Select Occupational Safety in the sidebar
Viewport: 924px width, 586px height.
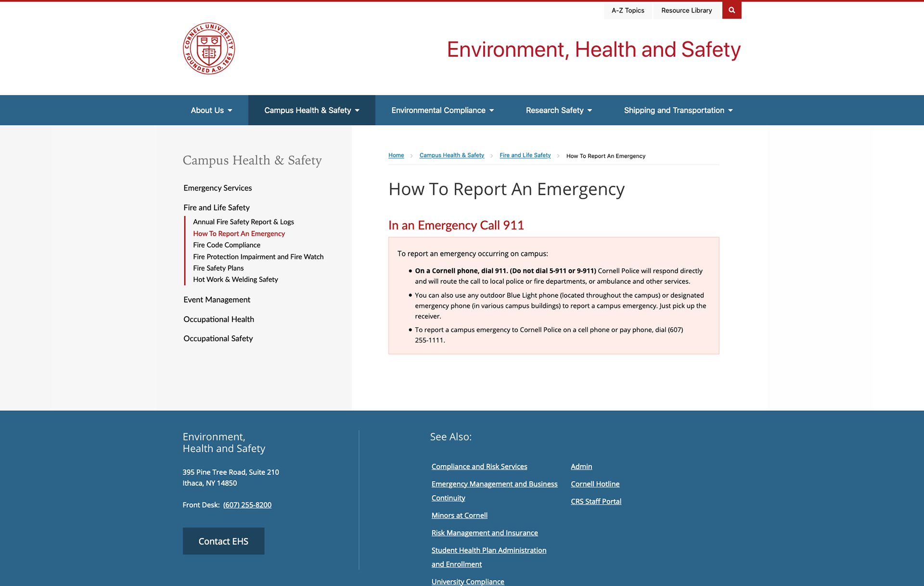(218, 338)
